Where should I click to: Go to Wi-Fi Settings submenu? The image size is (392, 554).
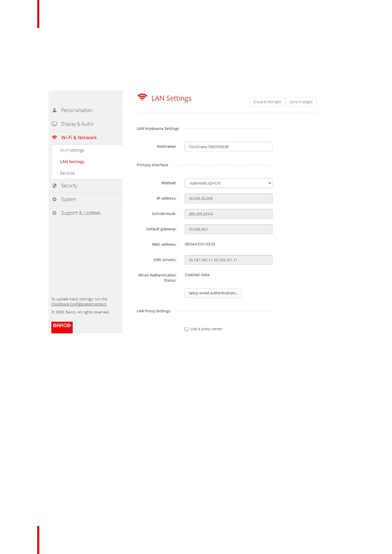[72, 150]
